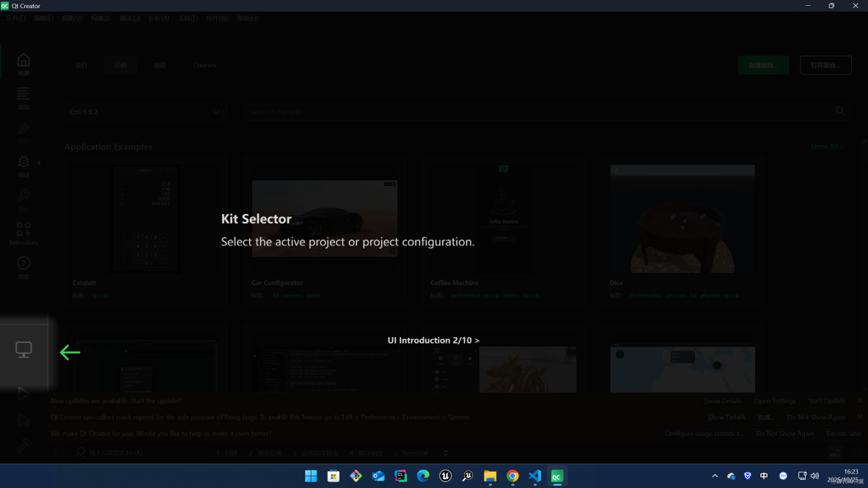Click Open Settings in update notification
868x488 pixels.
click(774, 401)
